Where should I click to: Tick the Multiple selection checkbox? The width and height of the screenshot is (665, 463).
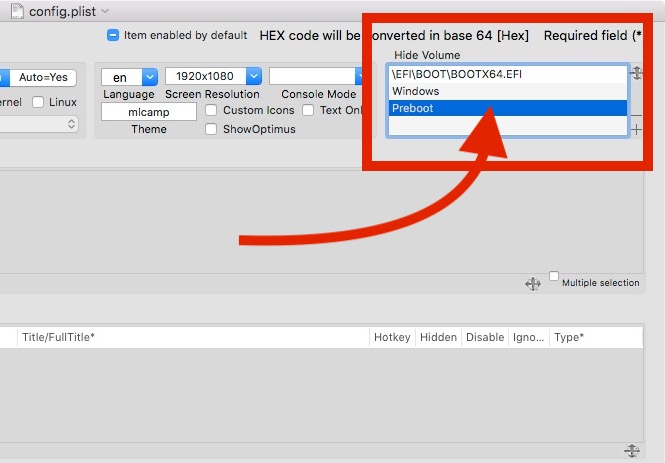pyautogui.click(x=554, y=276)
